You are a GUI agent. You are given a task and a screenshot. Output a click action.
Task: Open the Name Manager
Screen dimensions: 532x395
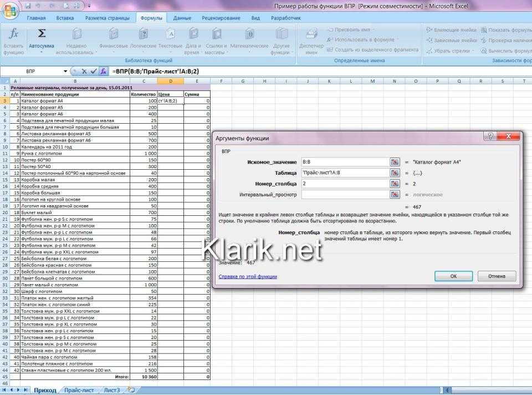coord(311,41)
